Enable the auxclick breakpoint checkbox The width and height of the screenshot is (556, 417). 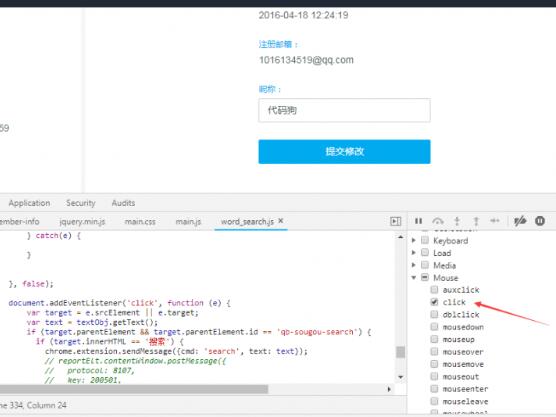[x=434, y=290]
